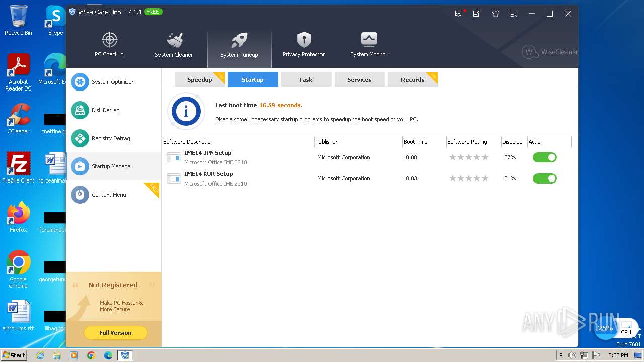Select Registry Defrag in sidebar
This screenshot has height=362, width=644.
(113, 138)
